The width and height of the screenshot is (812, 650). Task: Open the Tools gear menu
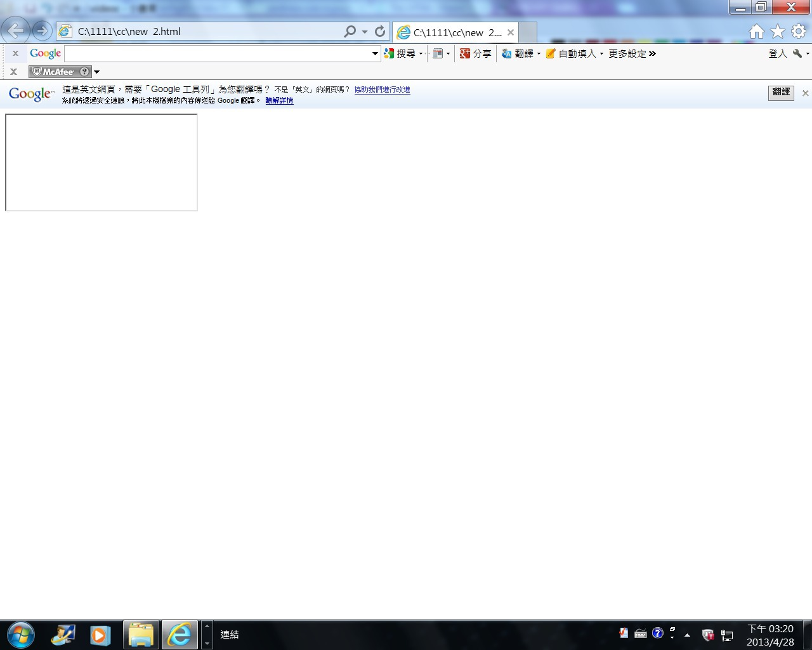tap(799, 31)
